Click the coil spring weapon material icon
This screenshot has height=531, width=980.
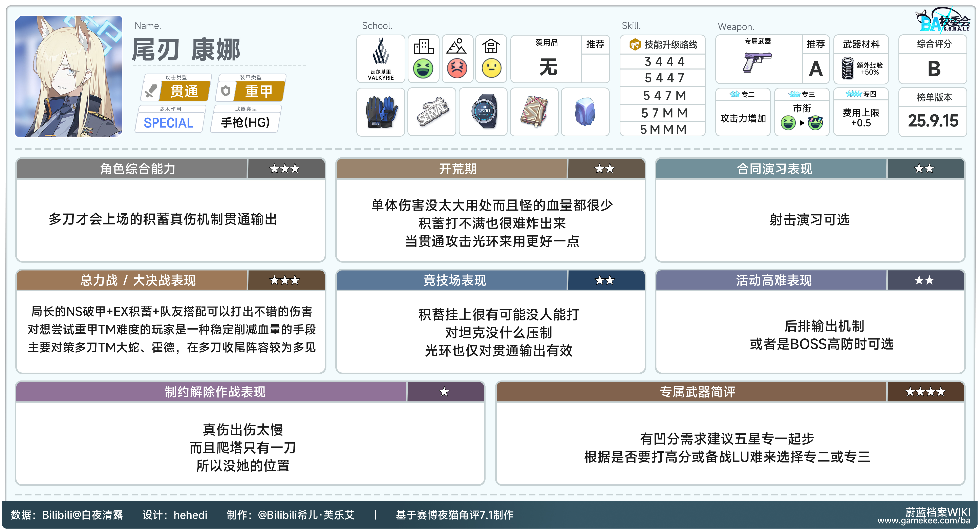[x=847, y=68]
